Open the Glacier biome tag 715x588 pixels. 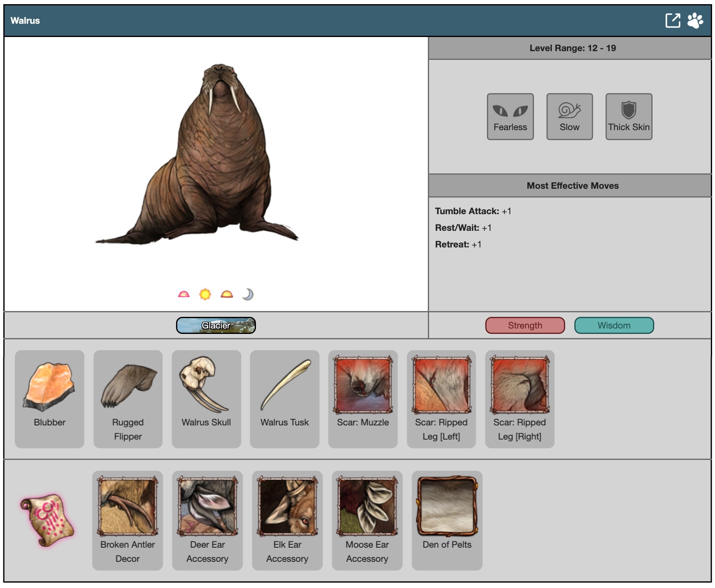[x=216, y=325]
